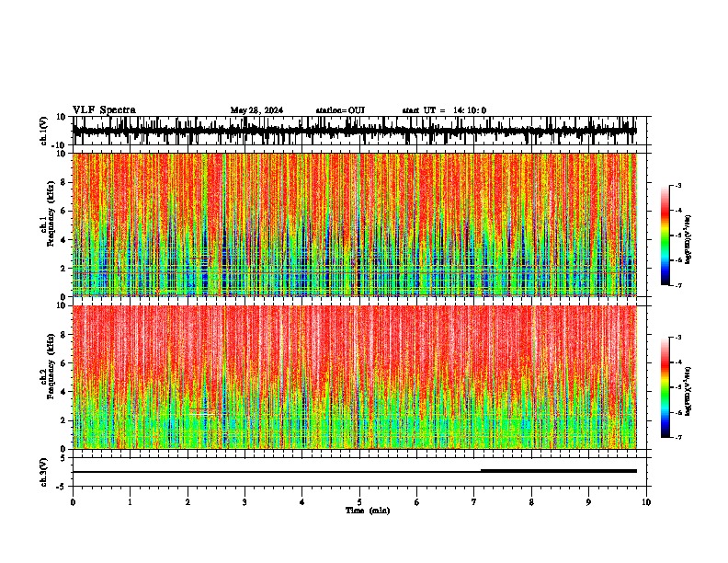
Task: Click the ch.2 frequency axis tick "6"
Action: pyautogui.click(x=63, y=363)
